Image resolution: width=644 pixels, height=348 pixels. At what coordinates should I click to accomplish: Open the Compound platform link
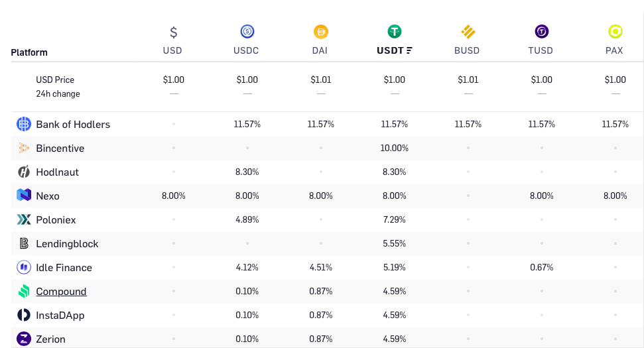tap(61, 292)
